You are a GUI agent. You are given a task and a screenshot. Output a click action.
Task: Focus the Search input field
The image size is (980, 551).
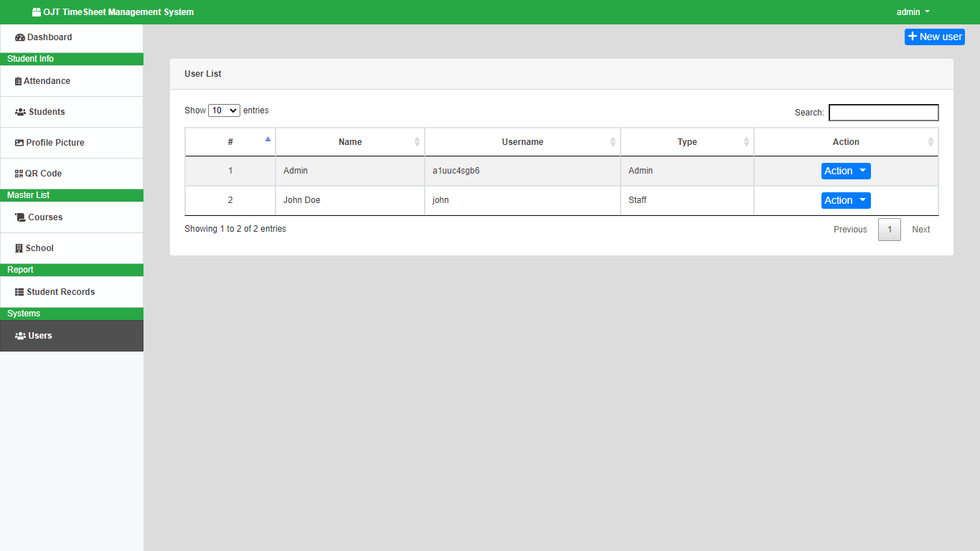pyautogui.click(x=884, y=113)
